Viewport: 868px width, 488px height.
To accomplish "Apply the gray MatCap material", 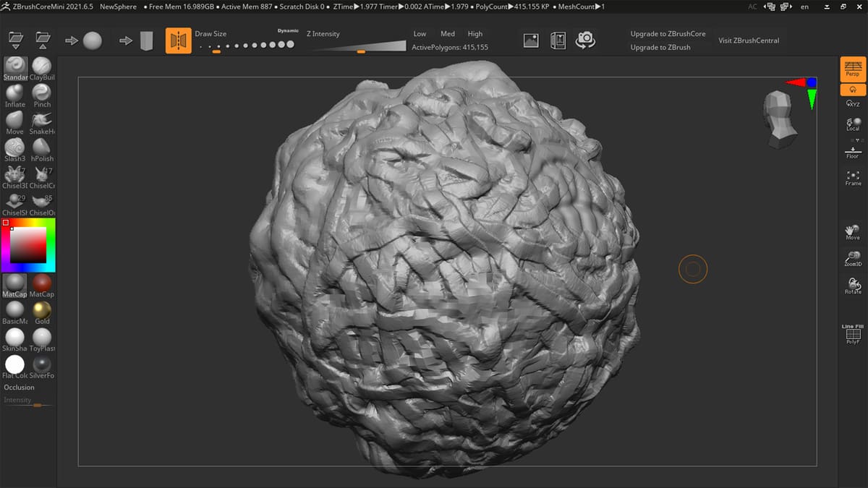I will [15, 286].
